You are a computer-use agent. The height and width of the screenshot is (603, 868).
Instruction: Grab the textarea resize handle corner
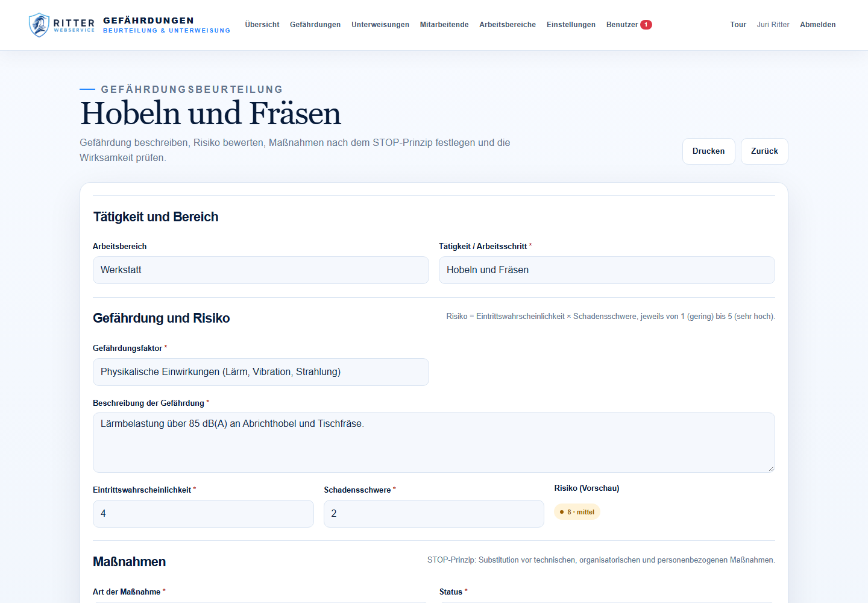tap(770, 468)
